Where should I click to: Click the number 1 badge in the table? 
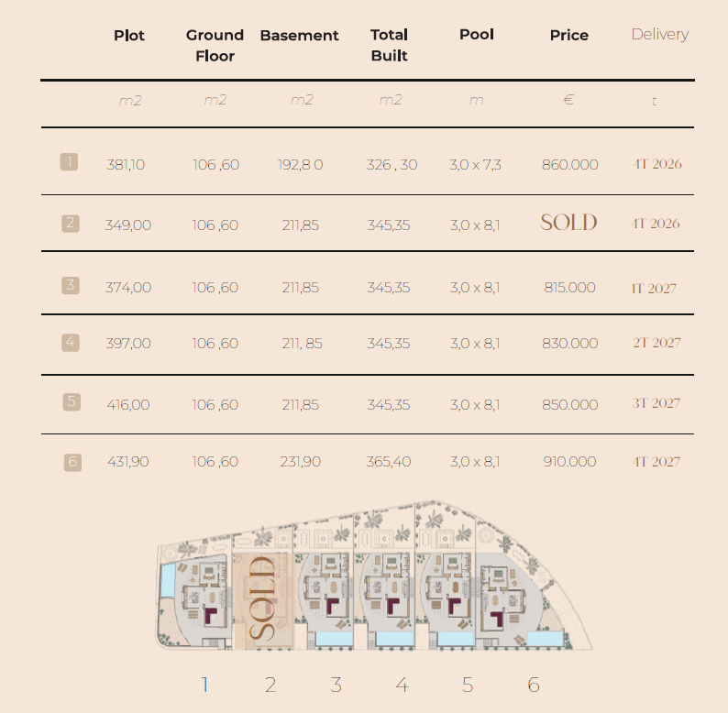[x=69, y=162]
